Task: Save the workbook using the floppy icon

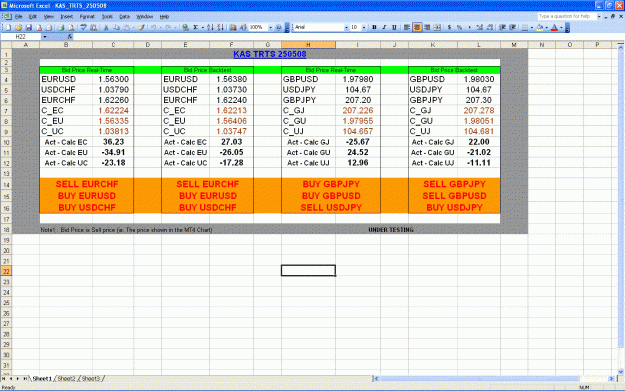Action: (28, 28)
